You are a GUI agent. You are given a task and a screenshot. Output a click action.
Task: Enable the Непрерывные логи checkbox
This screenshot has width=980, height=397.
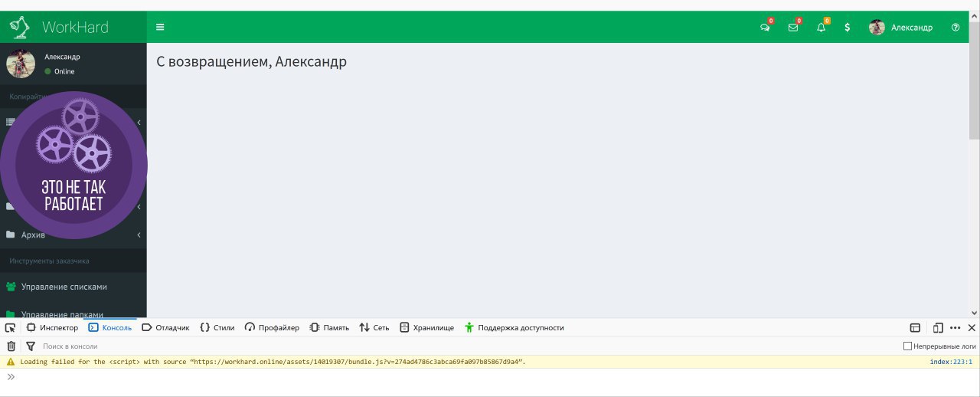[908, 346]
